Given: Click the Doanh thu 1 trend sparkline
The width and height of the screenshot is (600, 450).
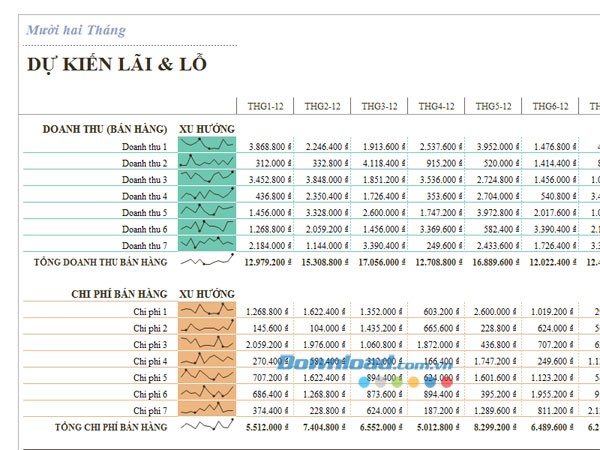Looking at the screenshot, I should [x=206, y=146].
